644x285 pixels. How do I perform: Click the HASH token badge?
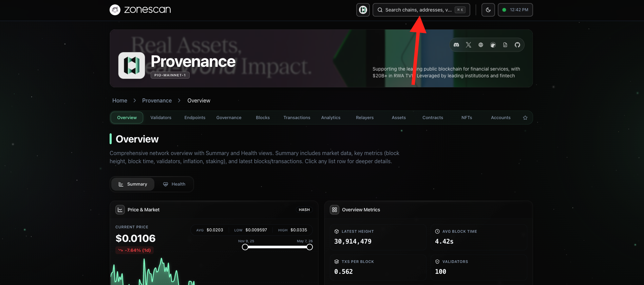304,210
